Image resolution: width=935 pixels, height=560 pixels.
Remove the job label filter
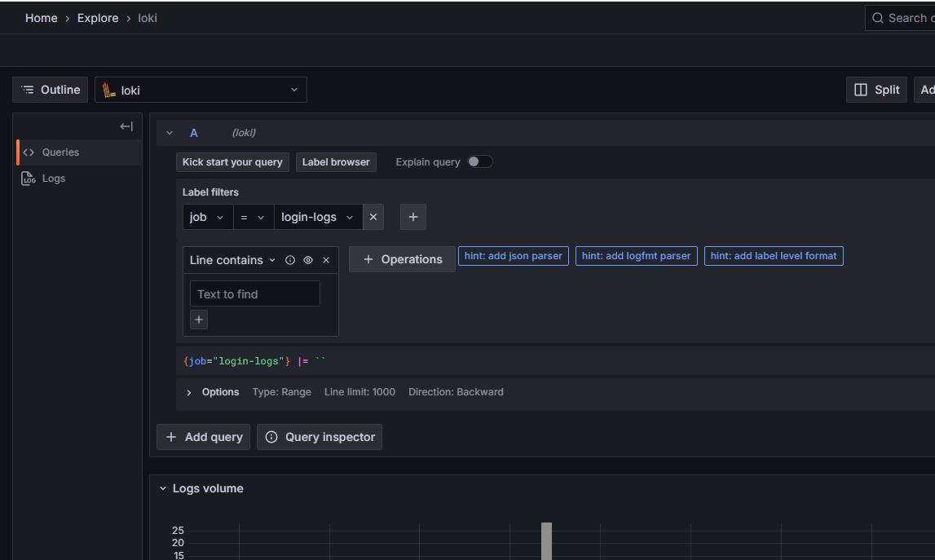(373, 217)
